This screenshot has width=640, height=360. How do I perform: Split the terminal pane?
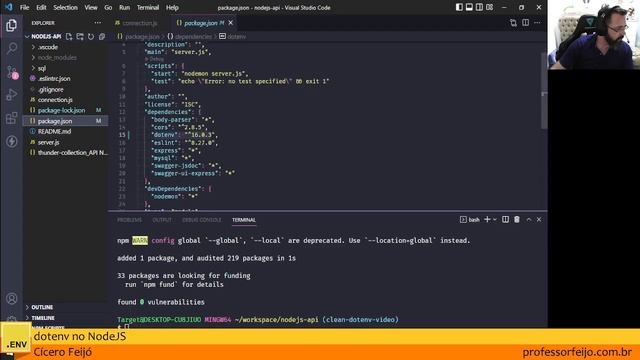(505, 220)
